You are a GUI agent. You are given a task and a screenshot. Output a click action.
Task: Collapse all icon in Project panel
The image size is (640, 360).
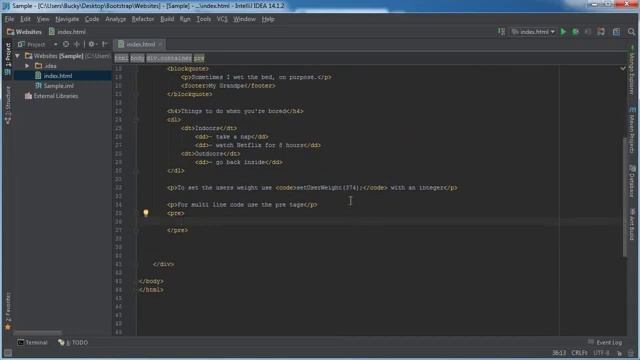(76, 44)
